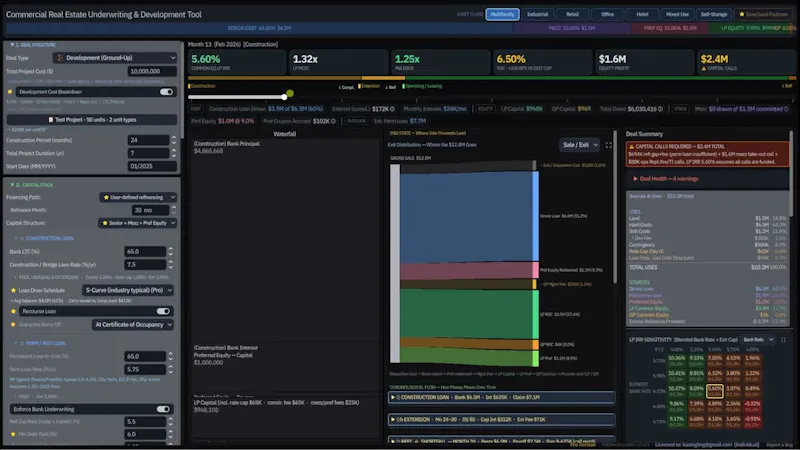800x450 pixels.
Task: Click the $2.4M Capital Calls card
Action: (745, 62)
